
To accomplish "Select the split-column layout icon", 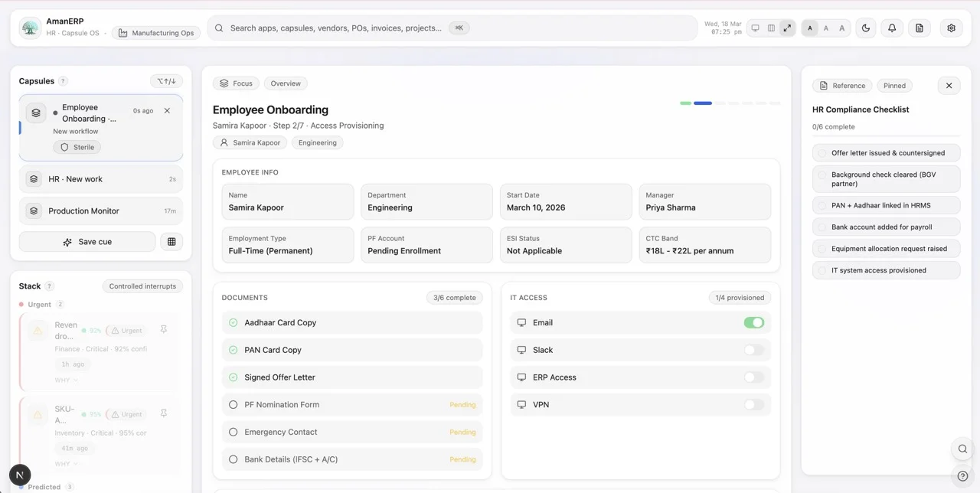I will pos(771,28).
